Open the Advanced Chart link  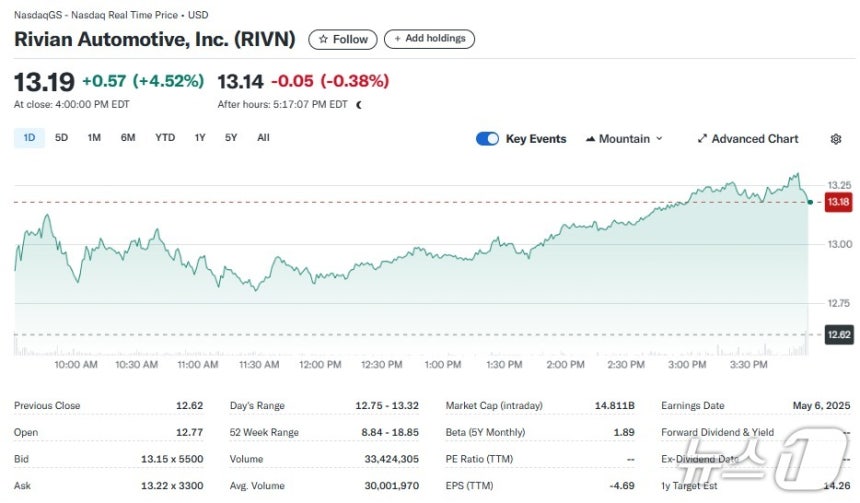(x=748, y=139)
